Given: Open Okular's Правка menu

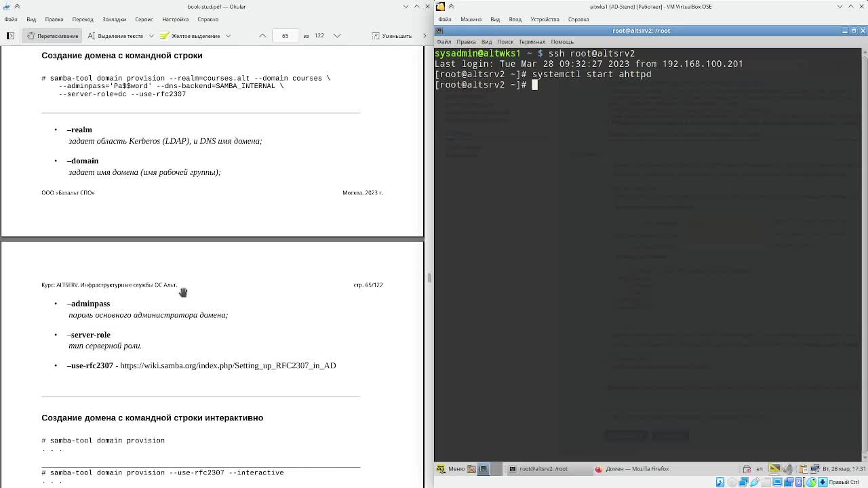Looking at the screenshot, I should pyautogui.click(x=54, y=19).
